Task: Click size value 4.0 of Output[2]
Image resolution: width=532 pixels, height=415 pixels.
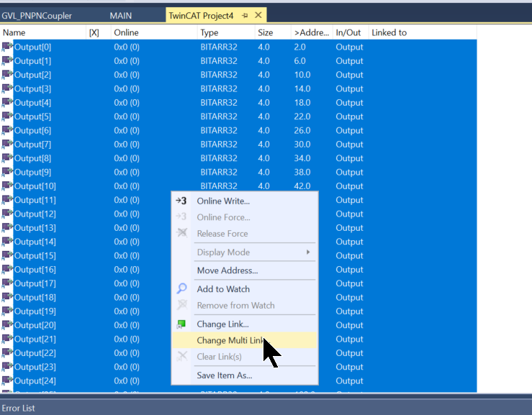Action: tap(263, 75)
